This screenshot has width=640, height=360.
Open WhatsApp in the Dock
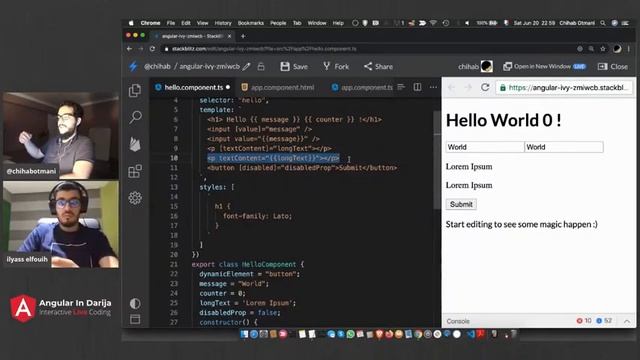(350, 334)
